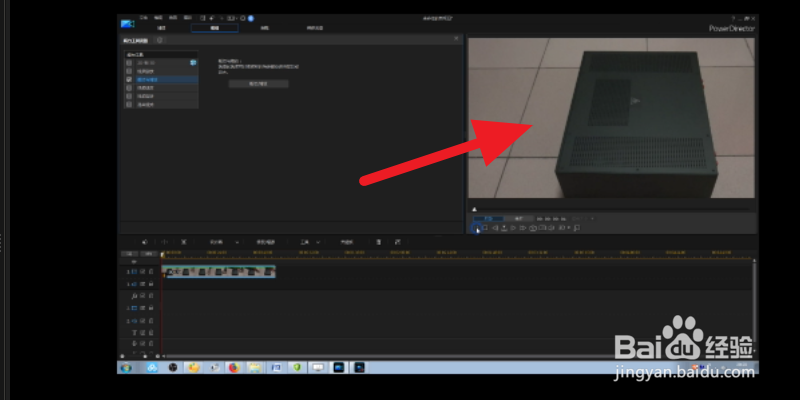Select the title track T icon
The width and height of the screenshot is (800, 400).
tap(134, 333)
